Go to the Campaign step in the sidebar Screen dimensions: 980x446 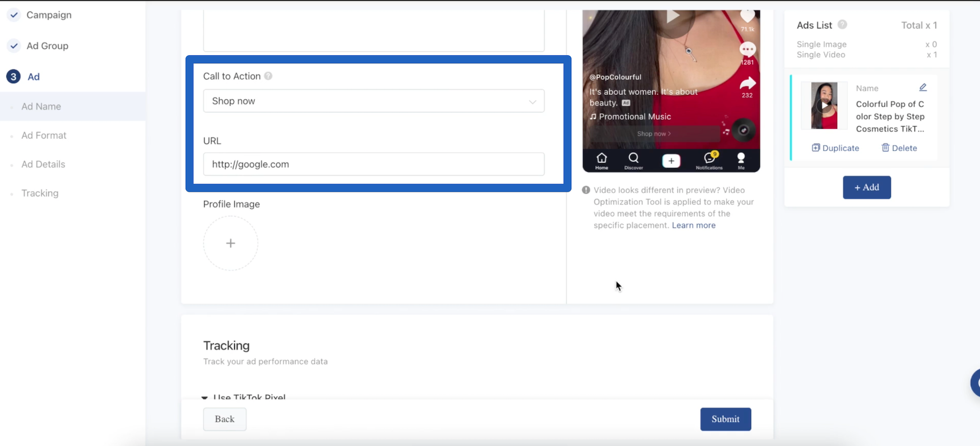click(x=48, y=15)
